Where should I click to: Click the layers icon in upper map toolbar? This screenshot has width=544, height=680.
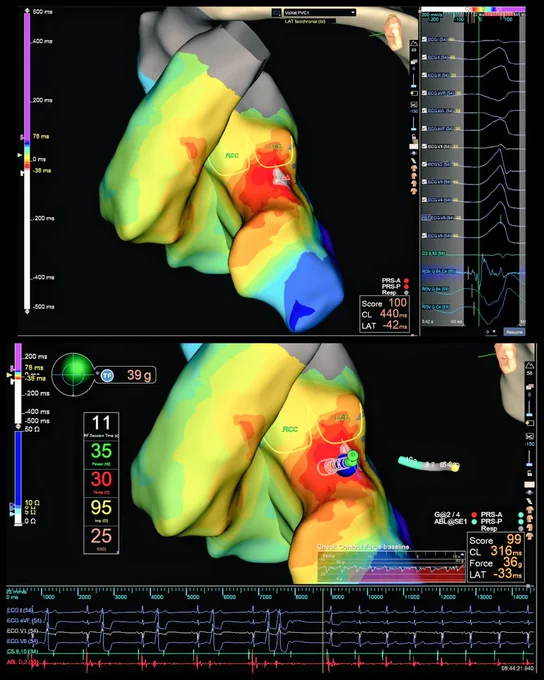(413, 62)
